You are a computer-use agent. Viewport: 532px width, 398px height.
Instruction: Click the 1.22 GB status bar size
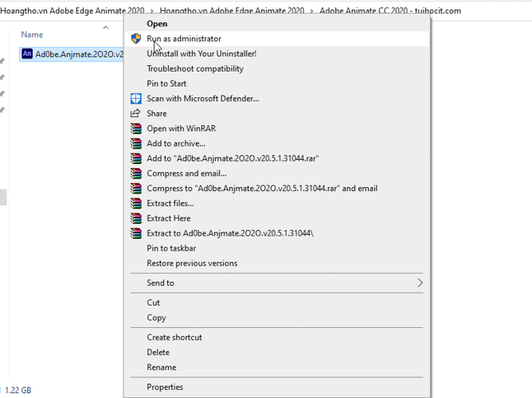tap(18, 390)
